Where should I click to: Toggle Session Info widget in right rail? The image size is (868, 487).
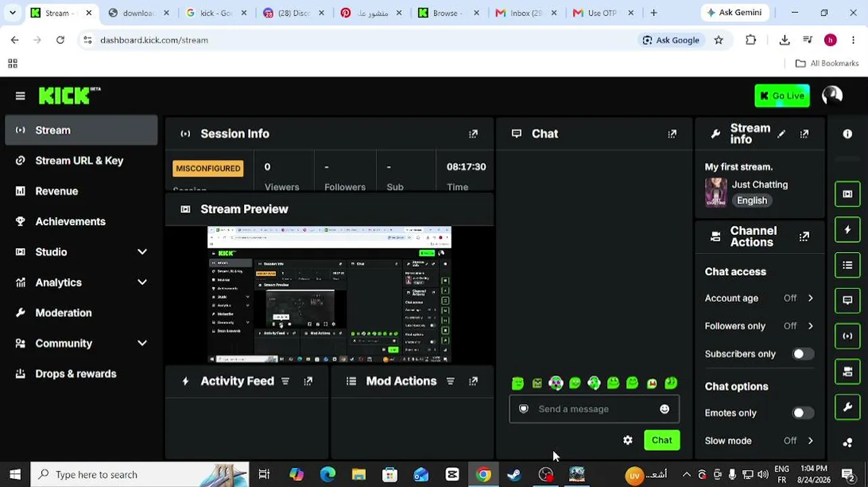tap(848, 336)
